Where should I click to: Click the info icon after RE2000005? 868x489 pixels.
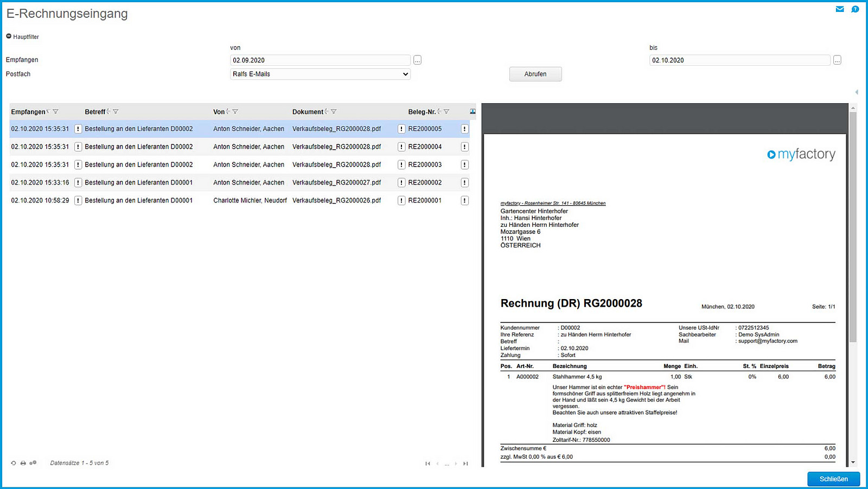click(465, 129)
